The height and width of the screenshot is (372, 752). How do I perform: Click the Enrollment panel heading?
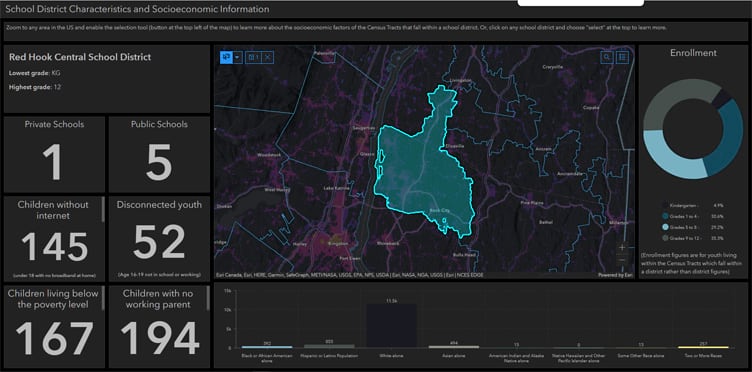693,53
